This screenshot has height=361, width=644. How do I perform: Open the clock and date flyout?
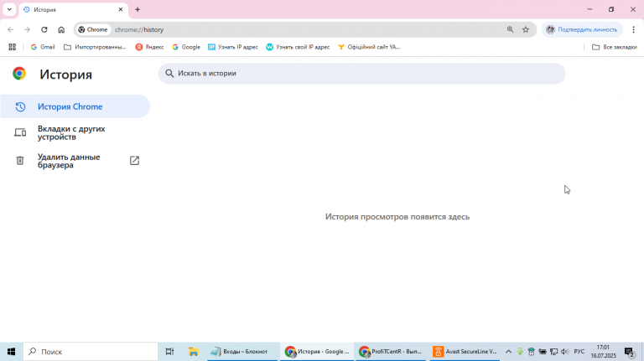[604, 352]
